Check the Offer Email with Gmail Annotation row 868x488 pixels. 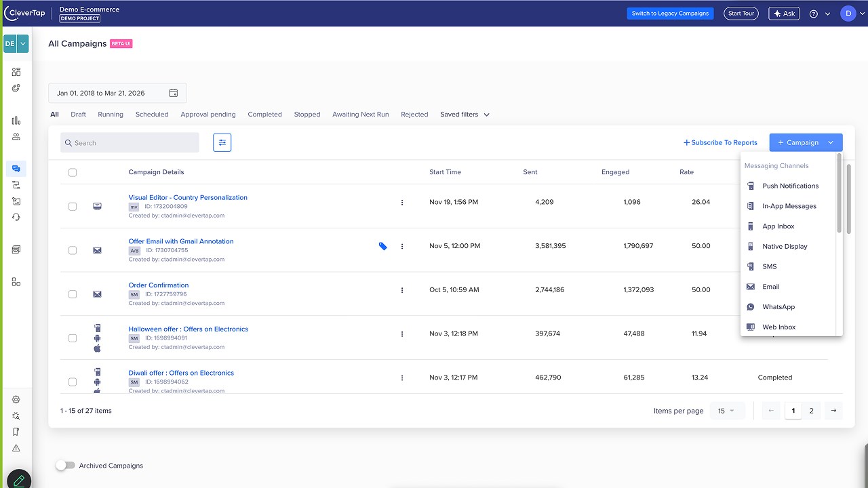[73, 250]
